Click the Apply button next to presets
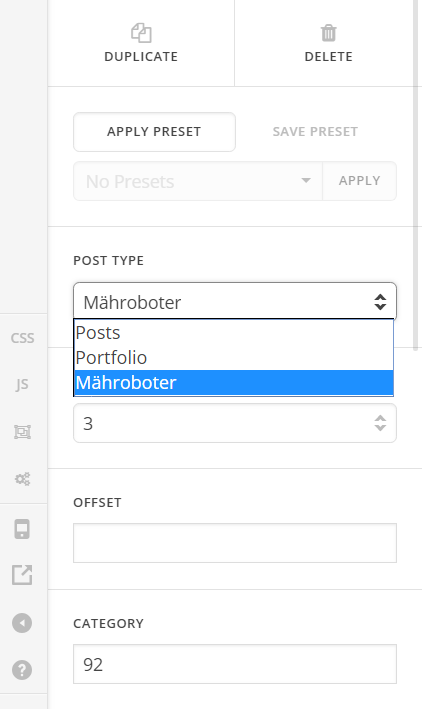The height and width of the screenshot is (709, 422). pyautogui.click(x=360, y=181)
